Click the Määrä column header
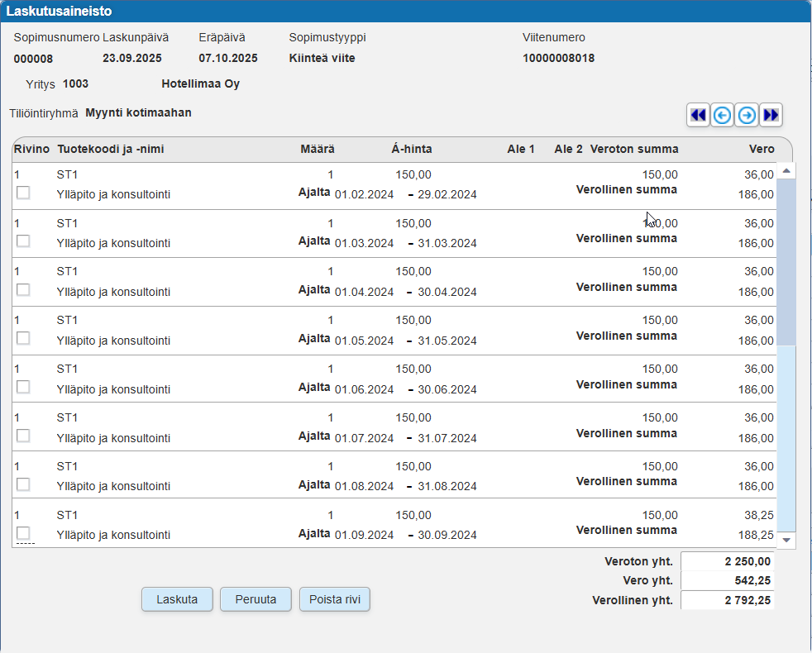812x653 pixels. 318,149
